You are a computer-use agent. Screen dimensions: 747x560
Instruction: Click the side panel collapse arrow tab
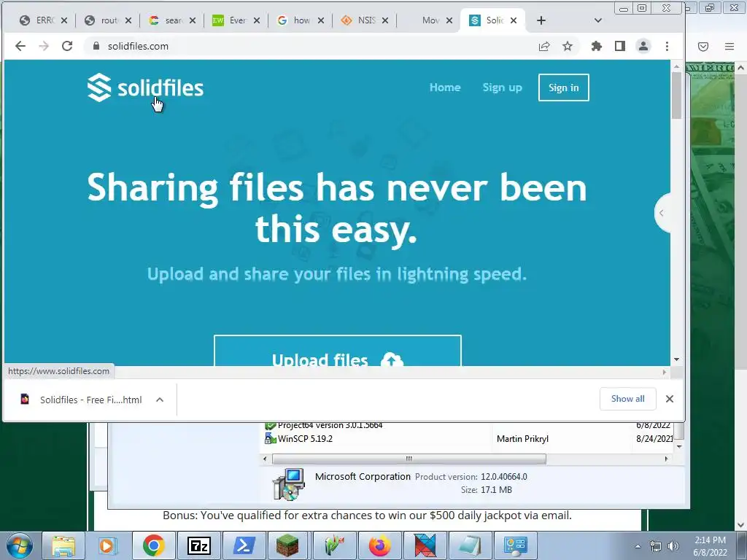pos(662,213)
